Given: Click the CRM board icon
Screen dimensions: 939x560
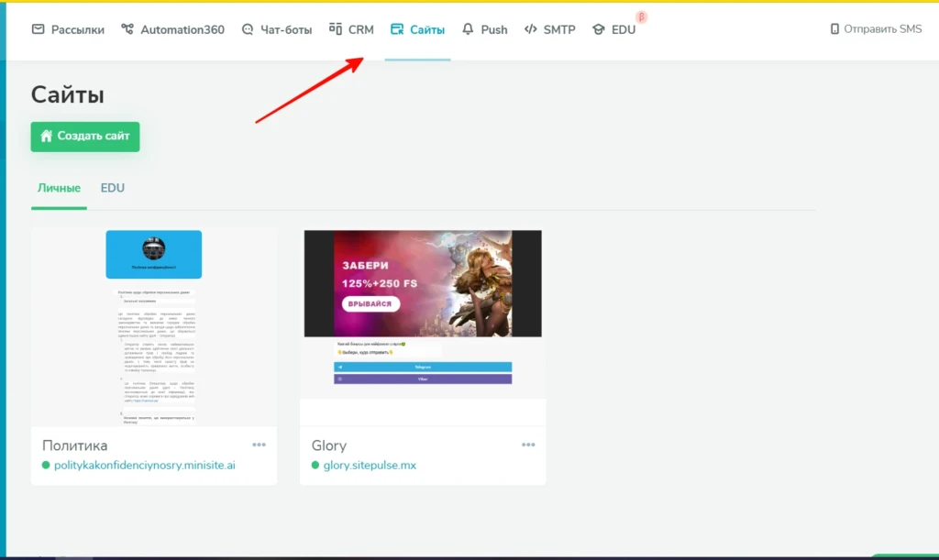Looking at the screenshot, I should [336, 28].
